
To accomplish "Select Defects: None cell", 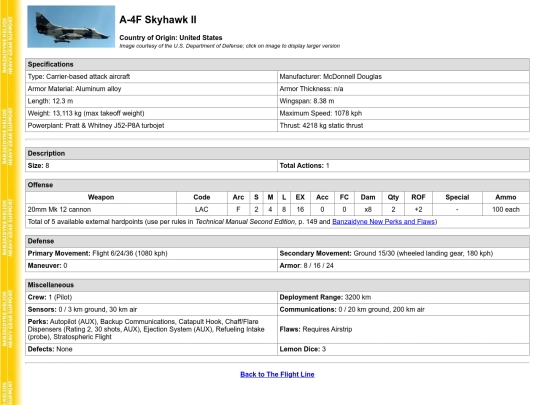I will coord(151,349).
